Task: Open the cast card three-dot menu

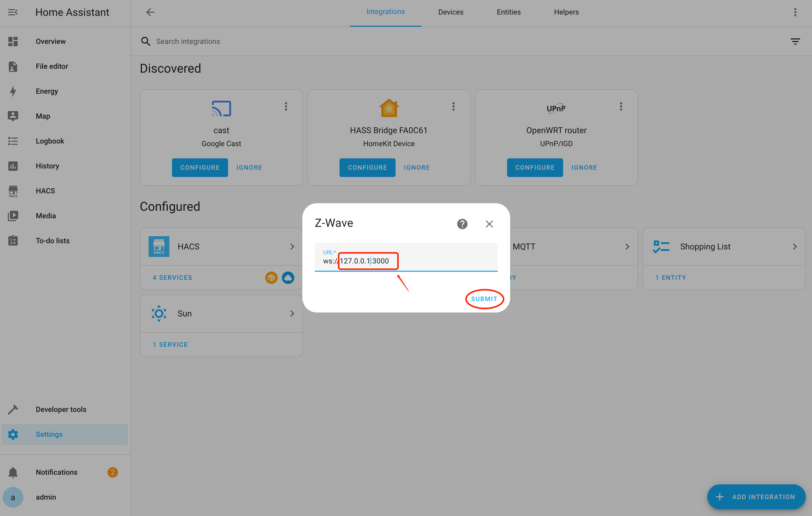Action: pyautogui.click(x=286, y=106)
